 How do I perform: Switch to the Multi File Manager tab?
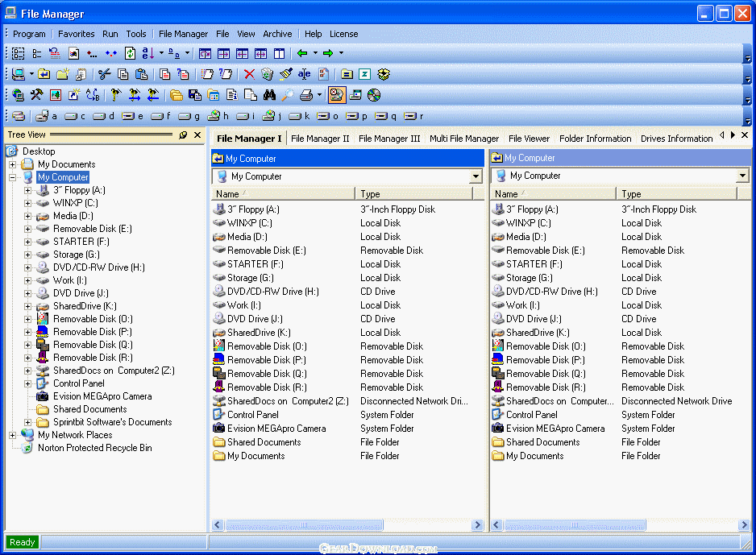[x=464, y=139]
